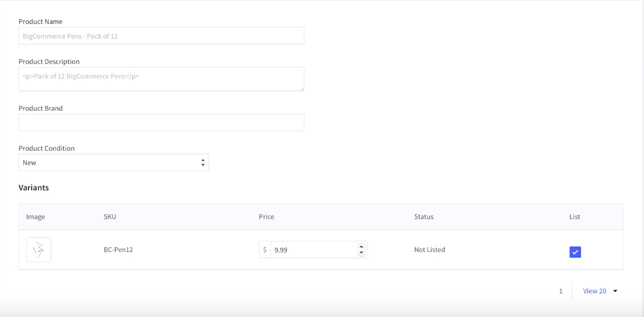Decrease price with the down stepper arrow
The image size is (644, 317).
[x=361, y=252]
